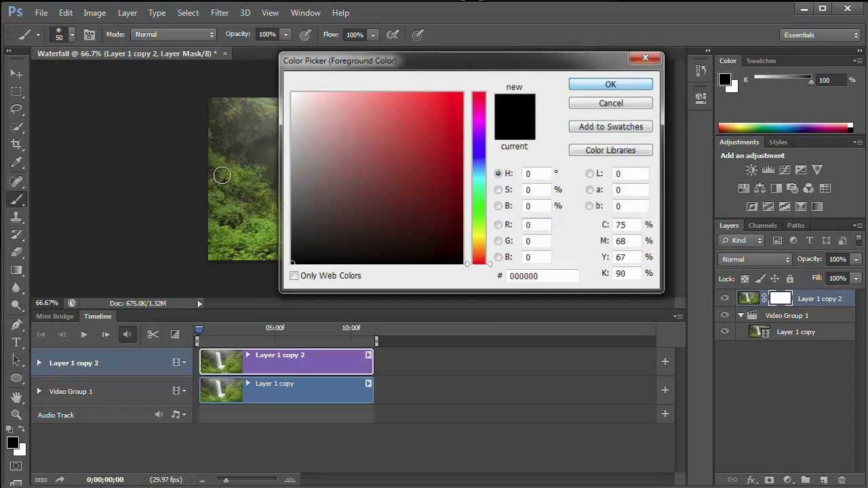The height and width of the screenshot is (488, 868).
Task: Add media to Audio Track with plus
Action: pos(665,413)
